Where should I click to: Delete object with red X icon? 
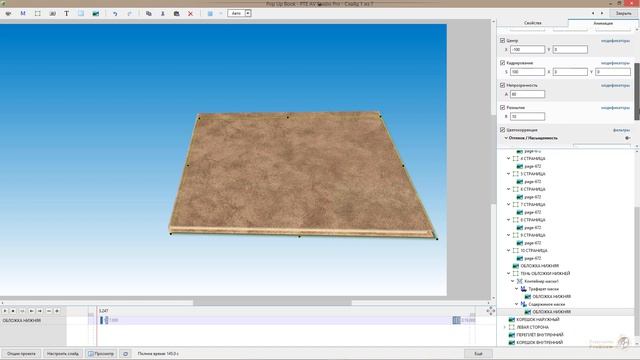(x=191, y=13)
